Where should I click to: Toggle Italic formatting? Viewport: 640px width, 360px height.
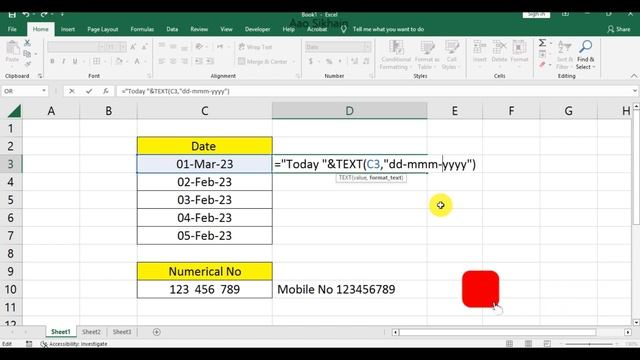pos(63,61)
